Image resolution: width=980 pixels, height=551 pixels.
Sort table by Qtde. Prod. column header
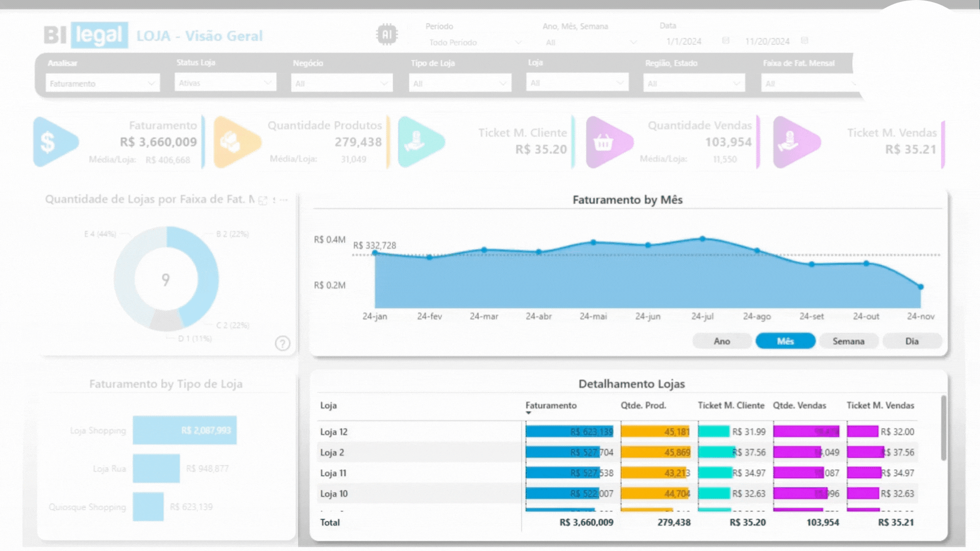pos(643,406)
